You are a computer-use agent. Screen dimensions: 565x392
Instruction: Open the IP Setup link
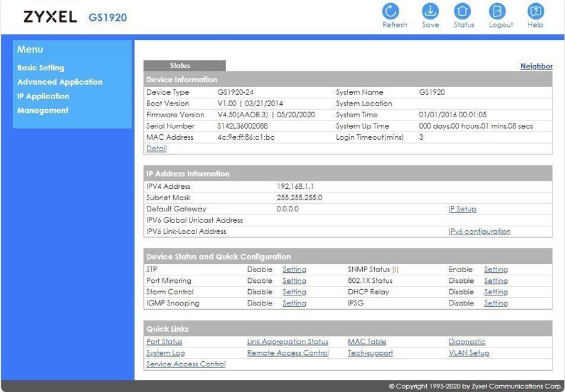click(462, 209)
